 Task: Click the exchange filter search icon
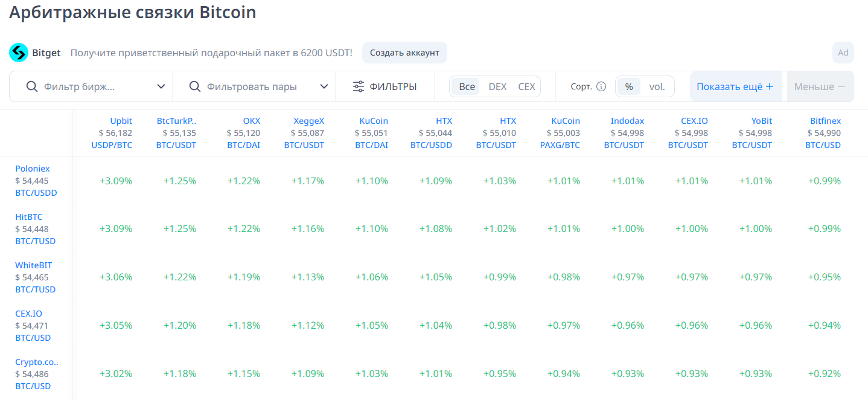32,86
